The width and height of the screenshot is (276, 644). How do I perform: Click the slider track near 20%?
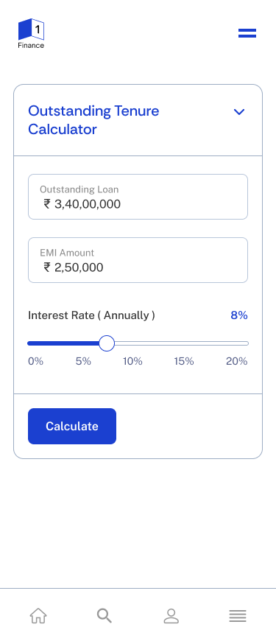click(x=245, y=343)
